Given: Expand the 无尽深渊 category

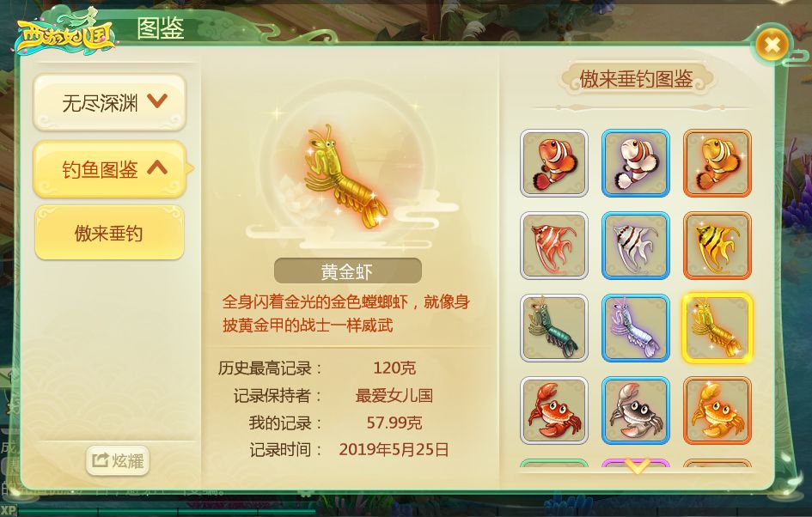Looking at the screenshot, I should [109, 102].
